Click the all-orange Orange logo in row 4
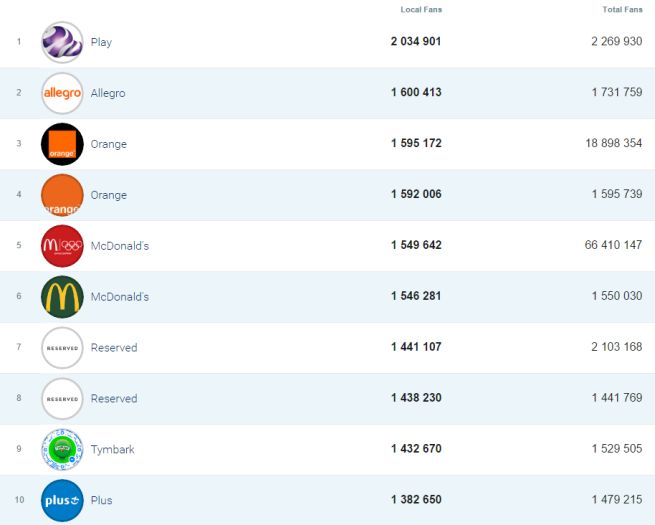Image resolution: width=655 pixels, height=525 pixels. pyautogui.click(x=62, y=195)
